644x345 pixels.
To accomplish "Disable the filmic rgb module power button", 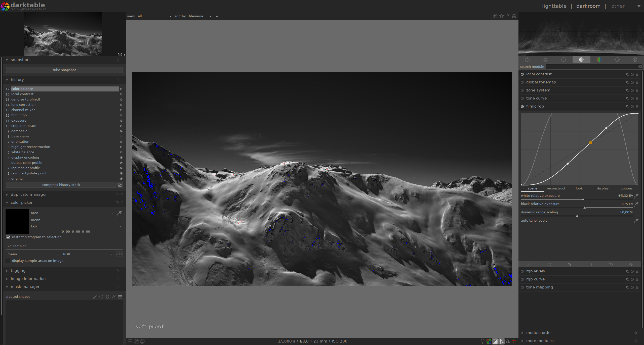I will tap(522, 107).
